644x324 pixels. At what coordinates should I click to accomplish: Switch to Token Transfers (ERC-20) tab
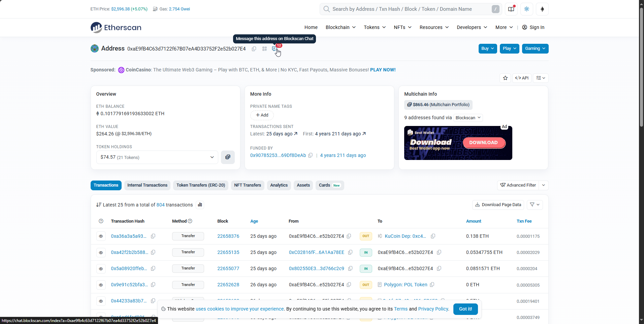click(201, 185)
